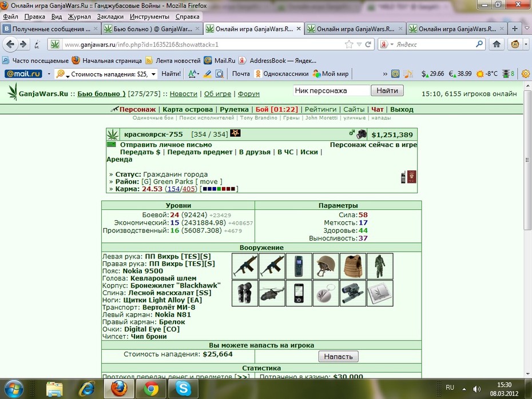Click right-hand Vikhr SMG equipment icon
Viewport: 532px width, 399px height.
click(x=272, y=266)
